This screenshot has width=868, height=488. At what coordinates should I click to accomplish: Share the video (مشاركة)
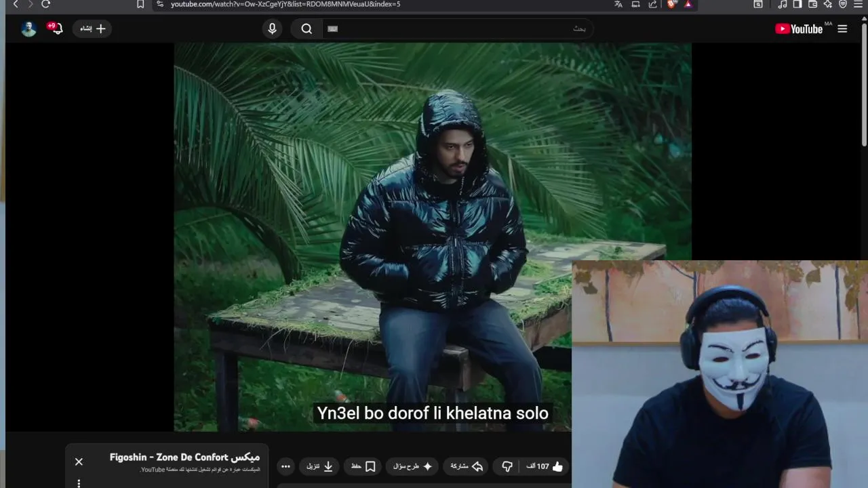point(467,466)
